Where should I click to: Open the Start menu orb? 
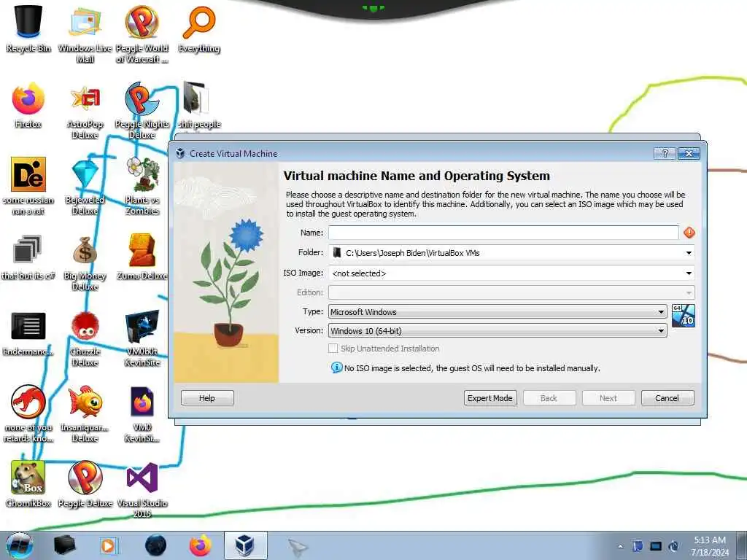pyautogui.click(x=19, y=545)
